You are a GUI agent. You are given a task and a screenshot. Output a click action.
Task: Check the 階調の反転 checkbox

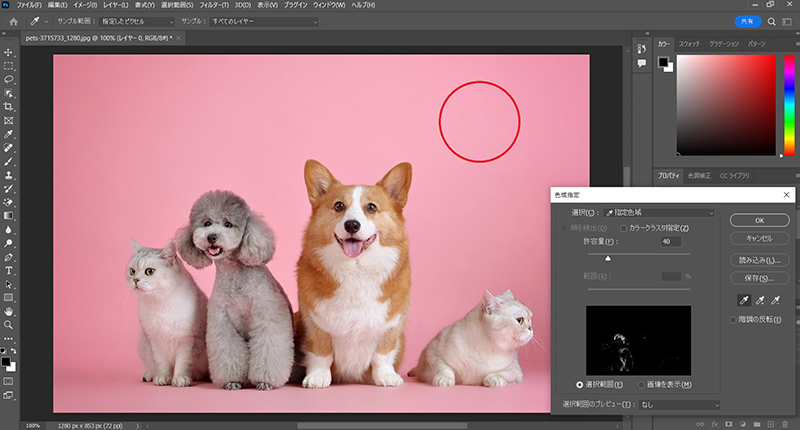733,320
